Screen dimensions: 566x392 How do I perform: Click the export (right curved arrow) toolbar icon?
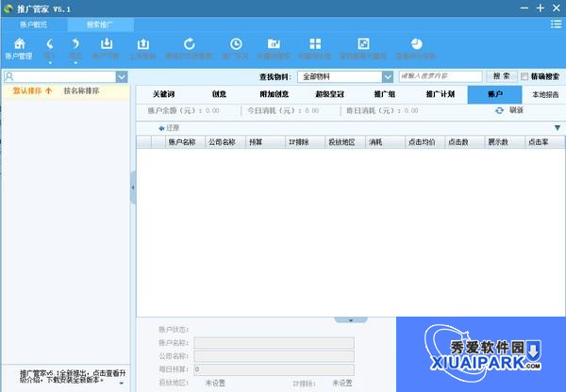75,44
